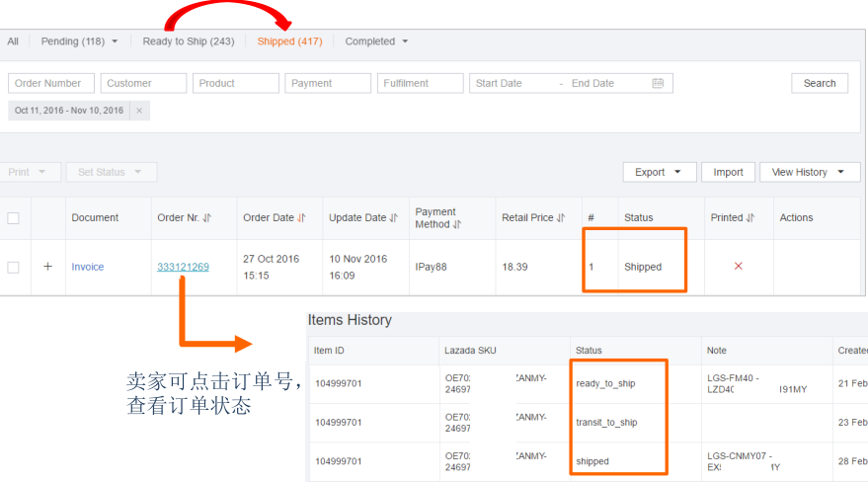Sort by Order Date column icon
The height and width of the screenshot is (482, 868).
[x=302, y=218]
